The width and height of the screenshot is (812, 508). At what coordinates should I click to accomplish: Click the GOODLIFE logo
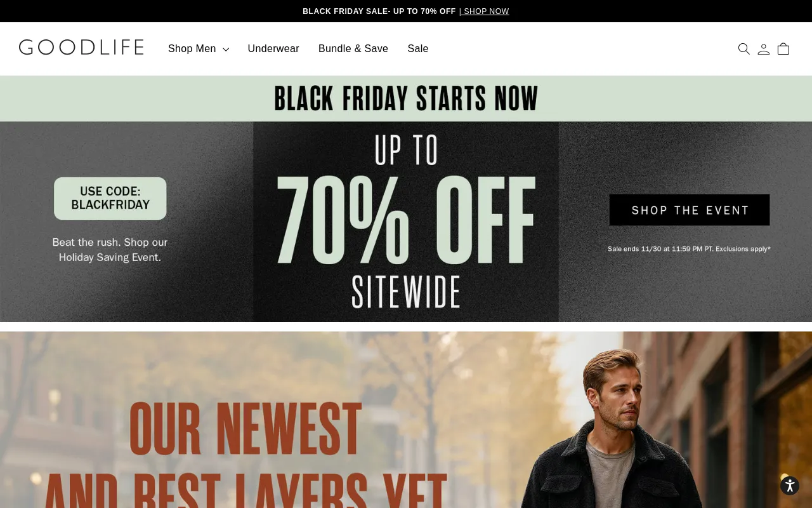tap(81, 48)
